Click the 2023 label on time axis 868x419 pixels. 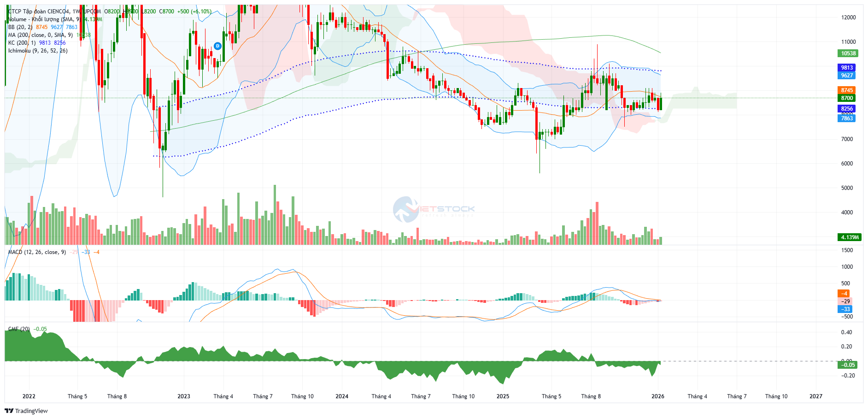(184, 396)
